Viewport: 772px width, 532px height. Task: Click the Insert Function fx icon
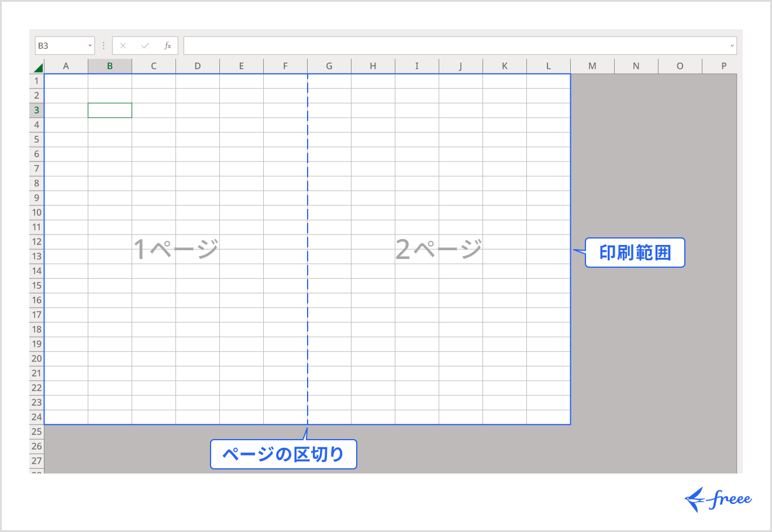(168, 45)
